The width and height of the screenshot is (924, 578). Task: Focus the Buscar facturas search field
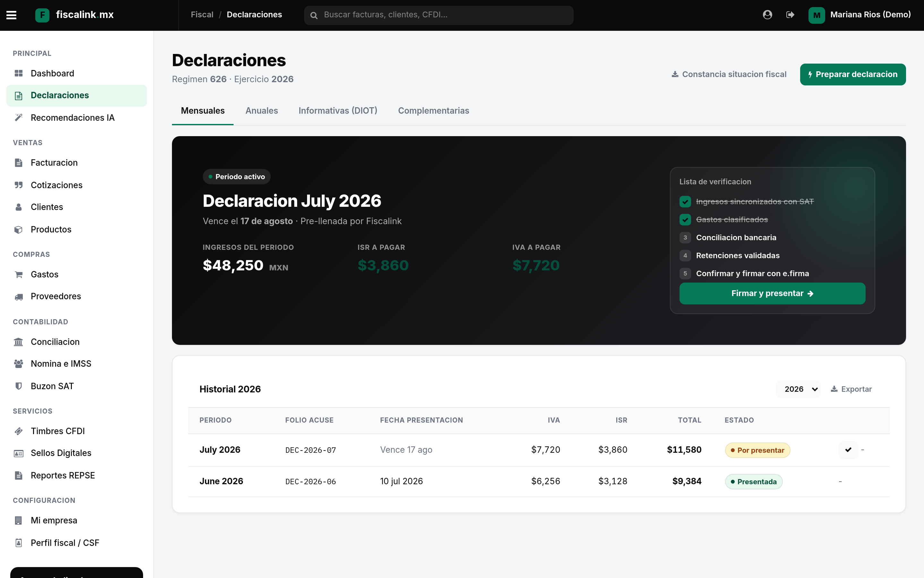[439, 15]
